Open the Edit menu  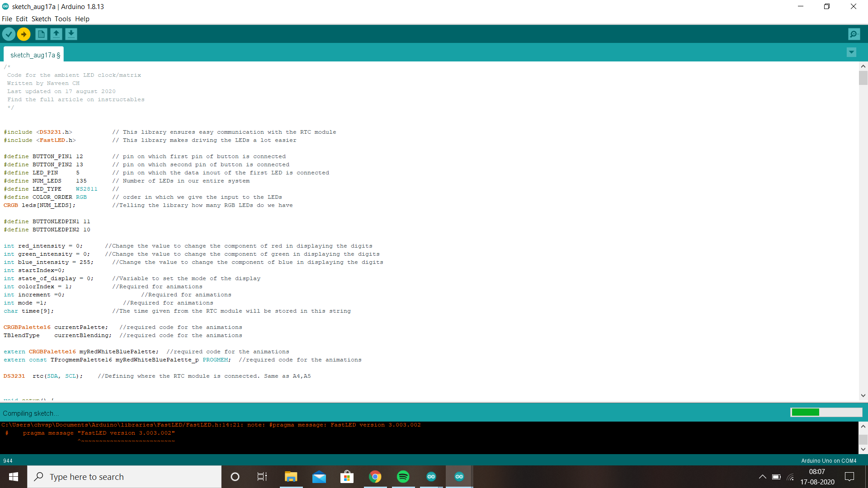click(x=22, y=19)
